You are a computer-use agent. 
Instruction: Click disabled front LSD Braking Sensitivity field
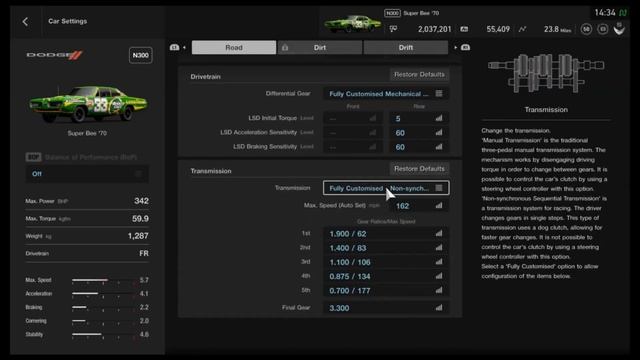coord(353,147)
